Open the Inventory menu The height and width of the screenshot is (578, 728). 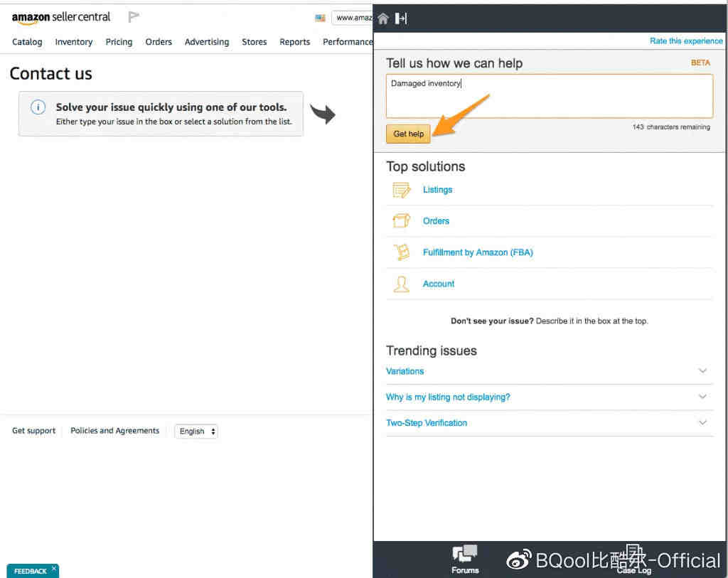click(73, 42)
